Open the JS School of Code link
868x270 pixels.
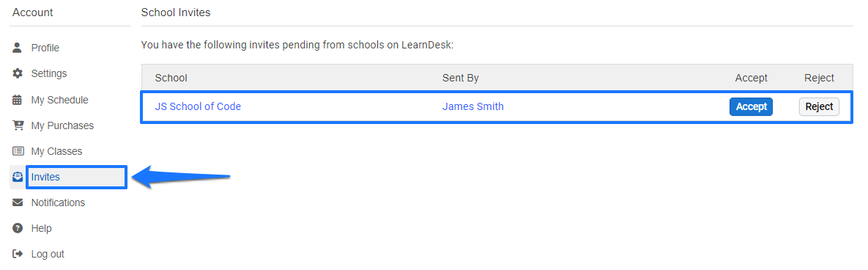(199, 106)
